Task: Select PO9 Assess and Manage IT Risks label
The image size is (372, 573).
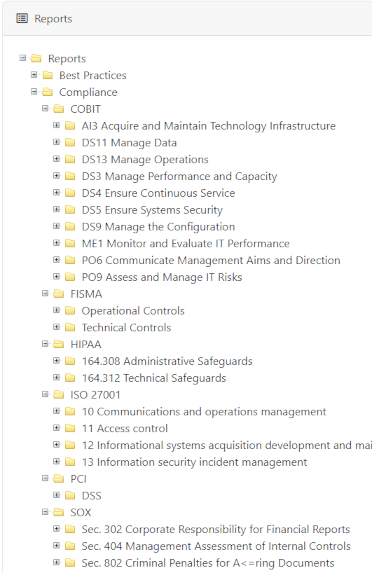Action: (x=162, y=277)
